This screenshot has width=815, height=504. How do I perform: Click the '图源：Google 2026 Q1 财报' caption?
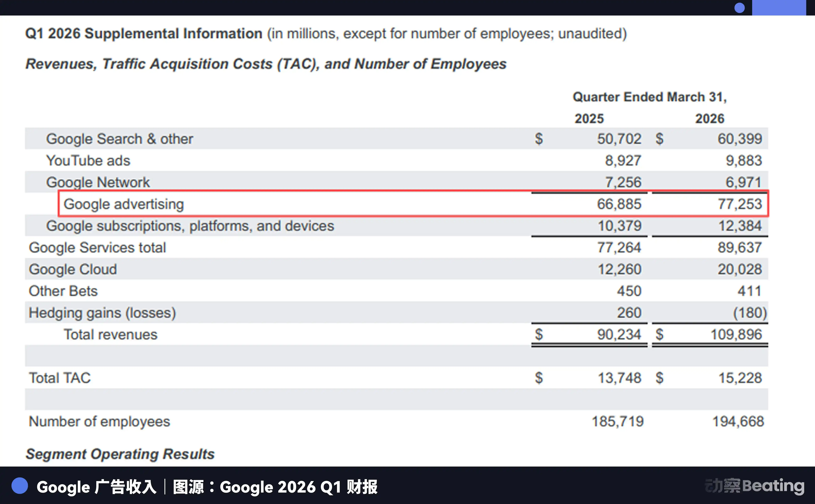pos(275,487)
